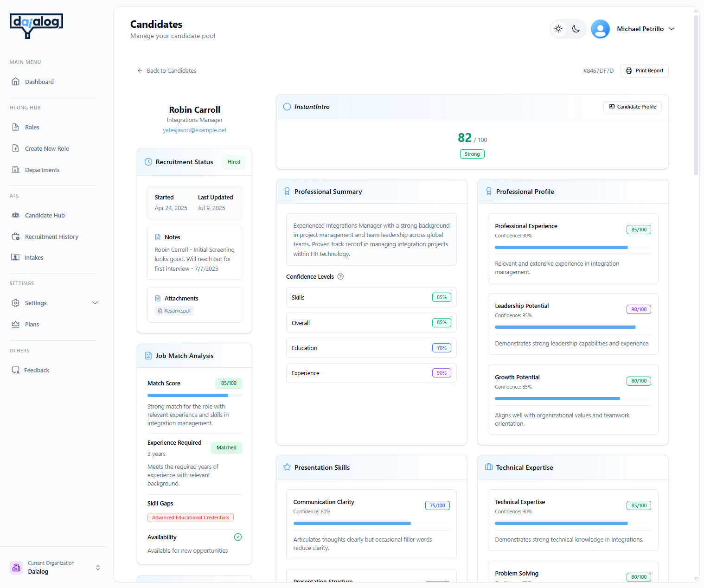Click the Departments building icon
The width and height of the screenshot is (704, 588).
point(16,170)
